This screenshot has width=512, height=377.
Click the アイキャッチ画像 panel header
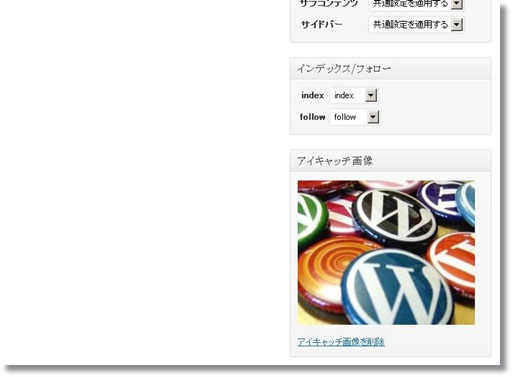coord(391,161)
